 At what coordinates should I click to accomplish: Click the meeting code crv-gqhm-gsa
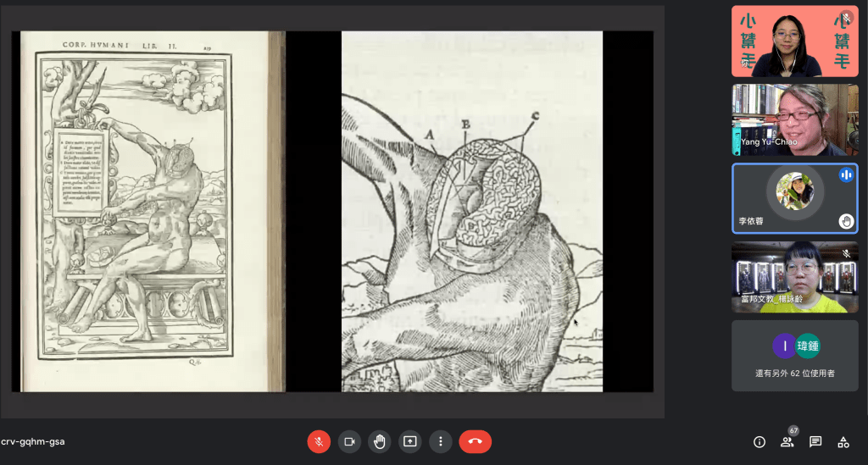pyautogui.click(x=33, y=441)
